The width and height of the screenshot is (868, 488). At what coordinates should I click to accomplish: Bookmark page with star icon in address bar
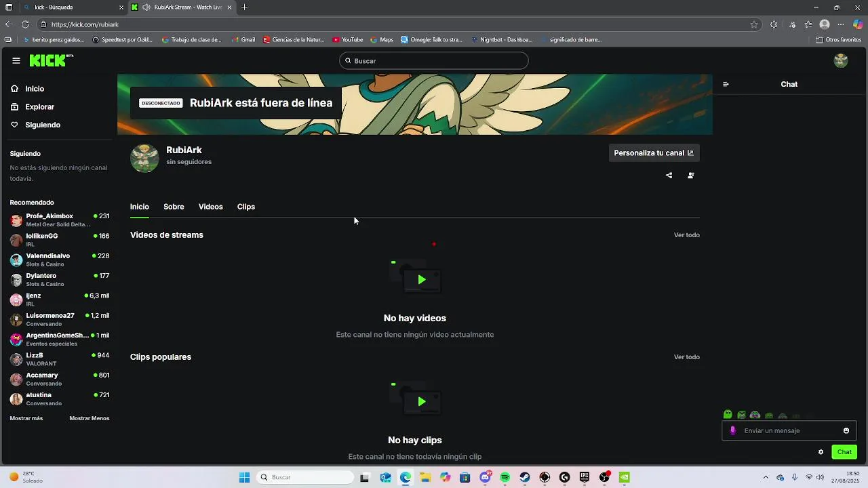click(754, 24)
